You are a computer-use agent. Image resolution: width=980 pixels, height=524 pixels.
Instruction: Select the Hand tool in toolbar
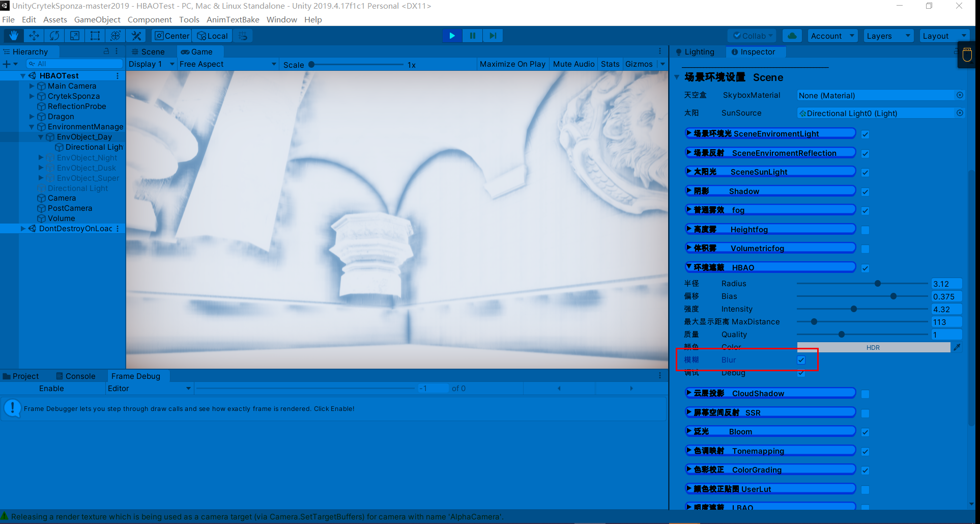14,36
